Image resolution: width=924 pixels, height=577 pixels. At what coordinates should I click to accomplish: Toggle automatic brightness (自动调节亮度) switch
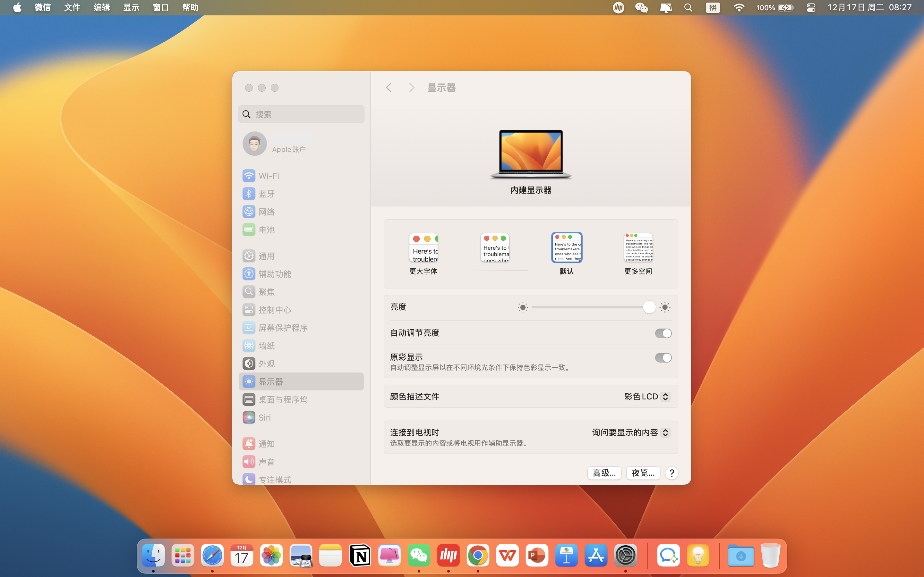tap(663, 333)
